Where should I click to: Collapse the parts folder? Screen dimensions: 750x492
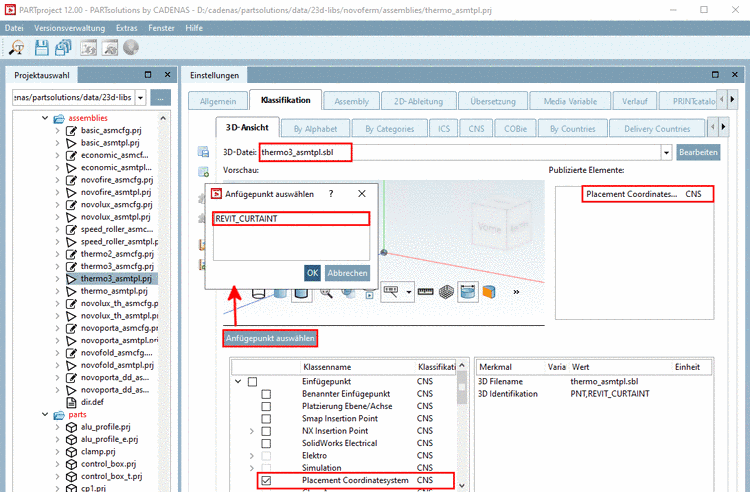click(x=45, y=414)
